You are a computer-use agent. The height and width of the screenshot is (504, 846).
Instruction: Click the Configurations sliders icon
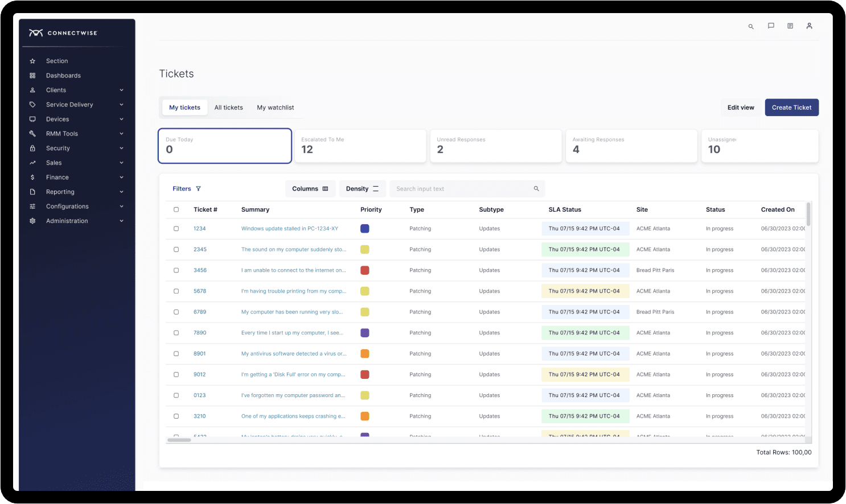pyautogui.click(x=32, y=206)
